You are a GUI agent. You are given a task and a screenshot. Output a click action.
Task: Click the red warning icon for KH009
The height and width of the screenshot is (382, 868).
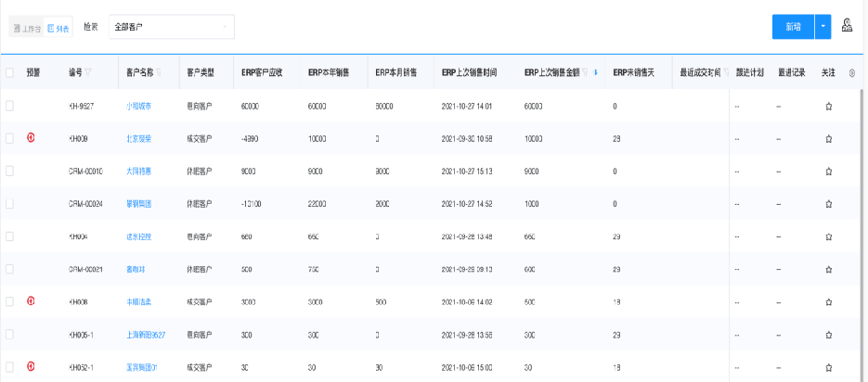pyautogui.click(x=32, y=138)
